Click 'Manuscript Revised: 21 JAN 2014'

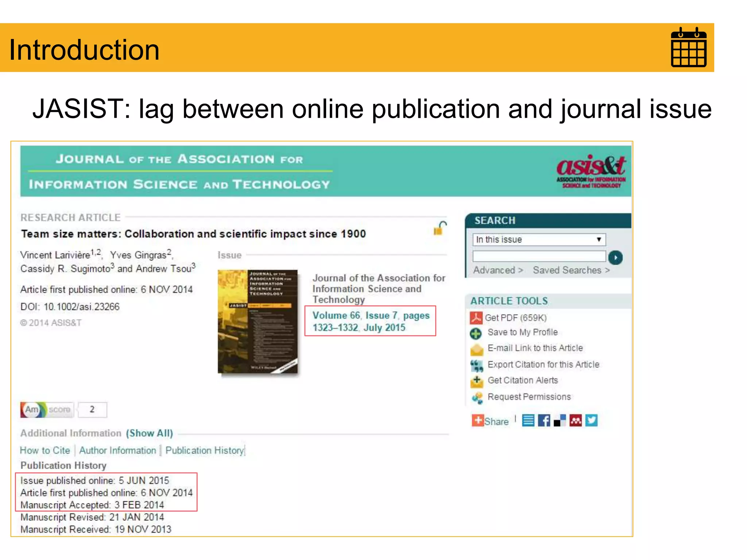click(92, 517)
